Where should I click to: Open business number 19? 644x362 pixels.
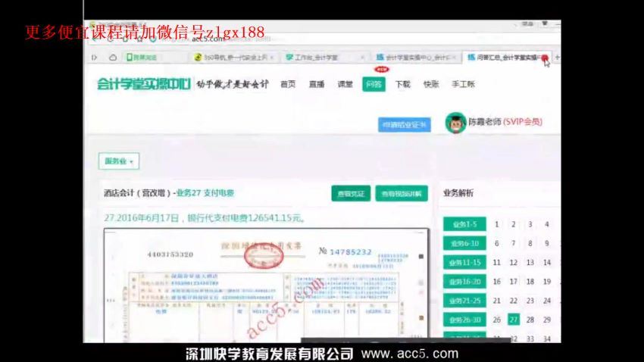click(547, 282)
